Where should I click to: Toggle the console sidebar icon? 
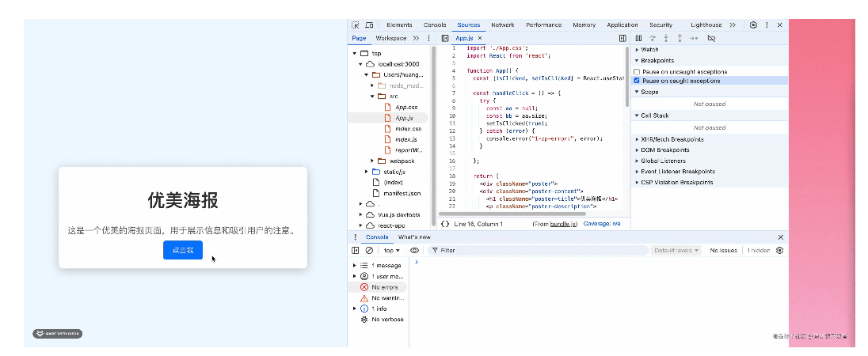pos(356,251)
